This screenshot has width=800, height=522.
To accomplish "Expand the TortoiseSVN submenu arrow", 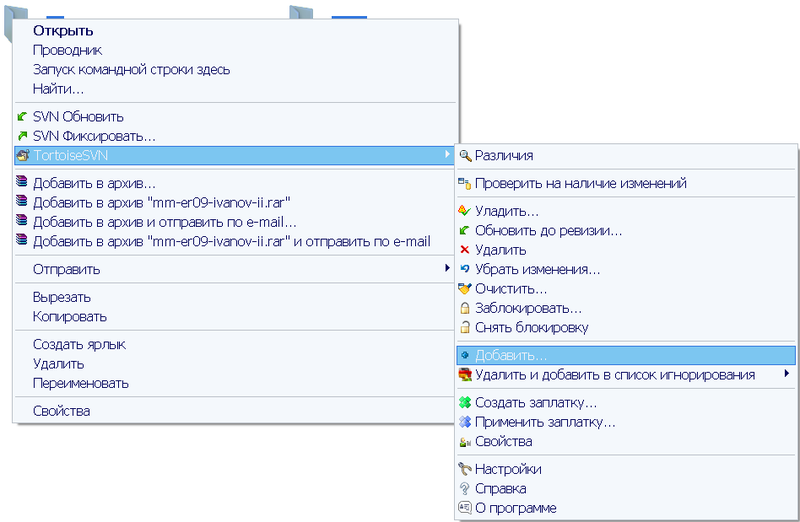I will click(x=446, y=155).
